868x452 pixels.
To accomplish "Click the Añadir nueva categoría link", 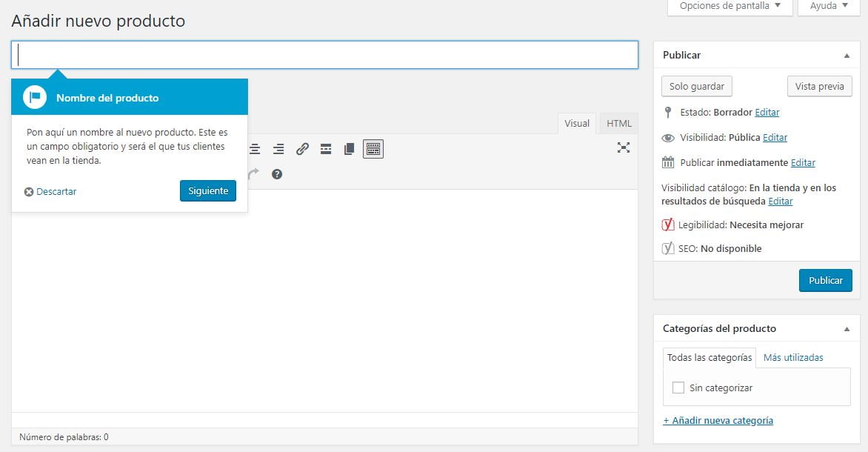I will [717, 420].
